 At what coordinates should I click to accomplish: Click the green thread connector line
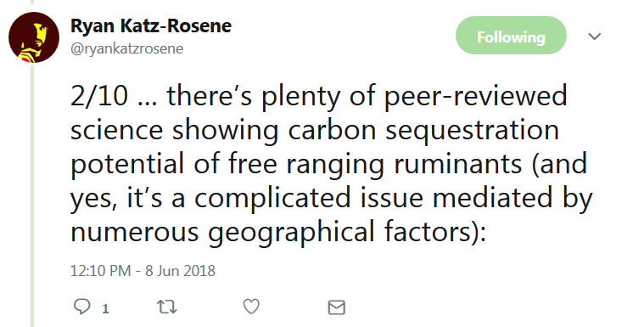pyautogui.click(x=32, y=195)
